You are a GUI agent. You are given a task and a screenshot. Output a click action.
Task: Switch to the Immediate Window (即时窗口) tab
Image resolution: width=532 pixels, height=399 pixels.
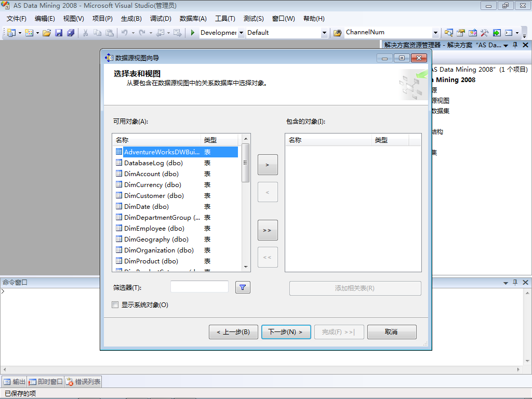[46, 382]
